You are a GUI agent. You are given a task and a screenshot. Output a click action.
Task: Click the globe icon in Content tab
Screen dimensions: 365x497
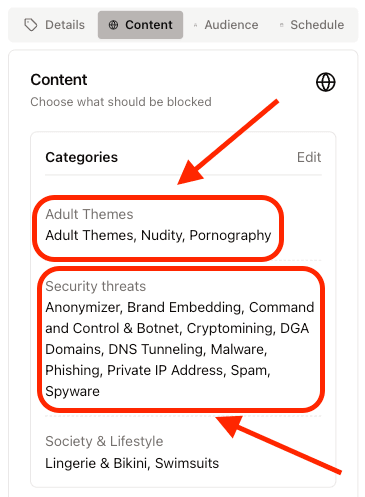pos(113,25)
